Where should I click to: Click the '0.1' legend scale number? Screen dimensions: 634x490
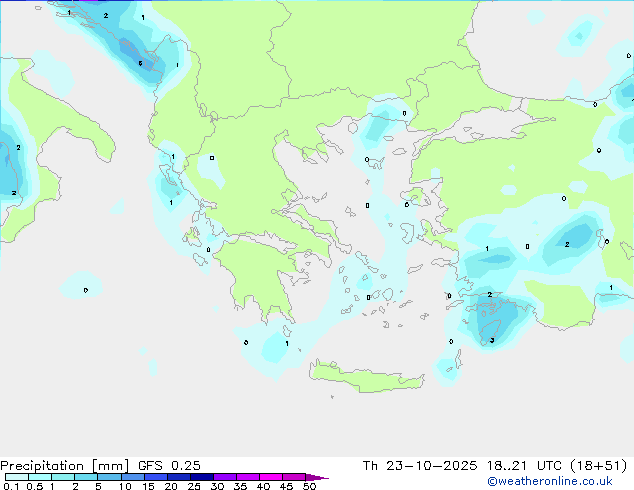(11, 486)
